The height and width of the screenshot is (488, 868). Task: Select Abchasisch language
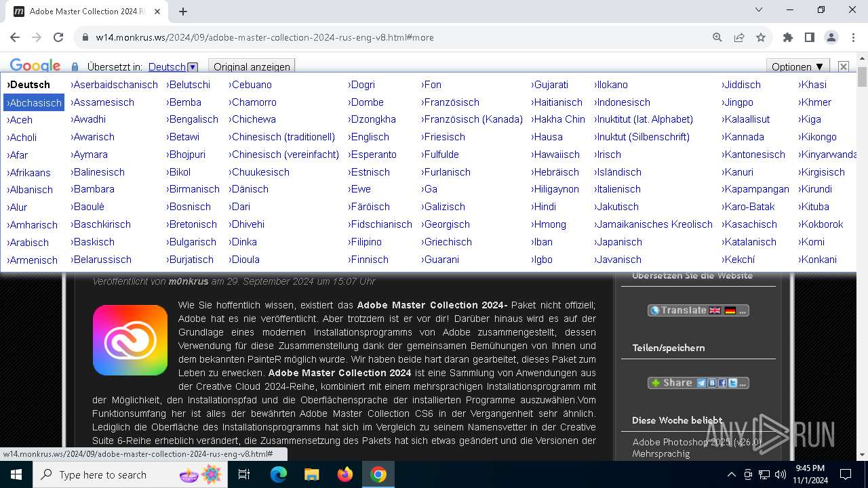[x=34, y=102]
